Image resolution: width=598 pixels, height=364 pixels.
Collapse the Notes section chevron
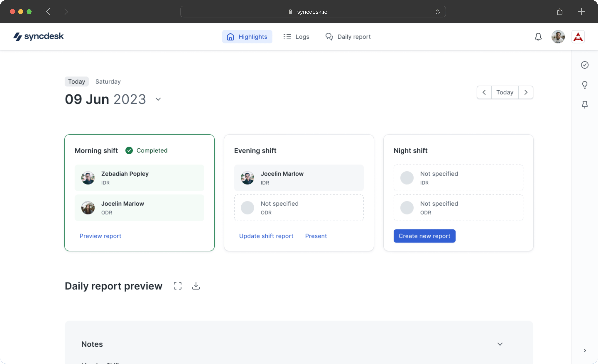[x=500, y=344]
